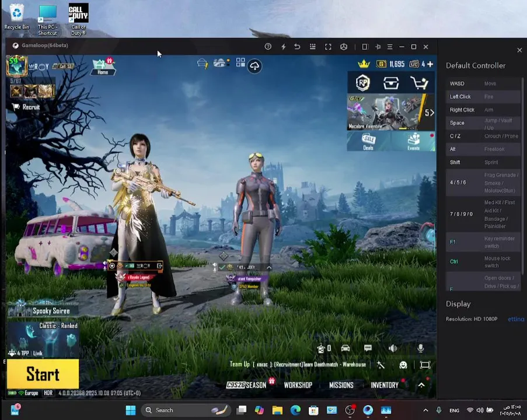Open the Royale Pass RP icon
Viewport: 527px width, 420px height.
tap(362, 83)
